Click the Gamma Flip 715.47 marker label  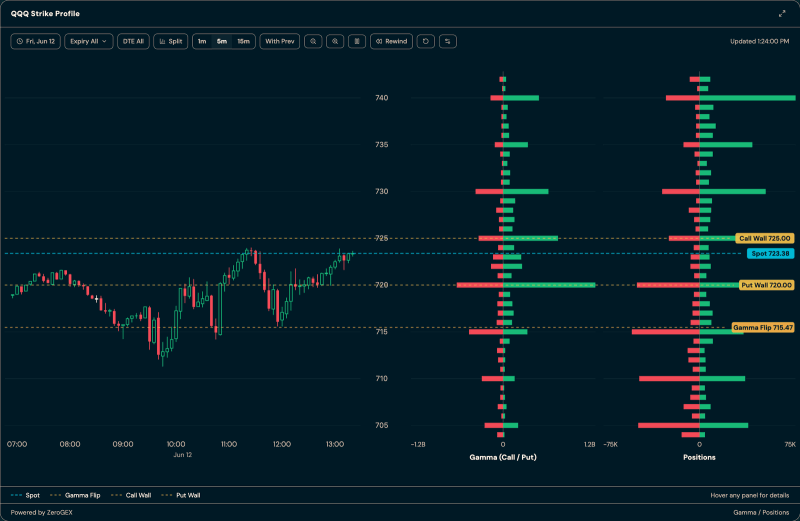click(x=763, y=328)
